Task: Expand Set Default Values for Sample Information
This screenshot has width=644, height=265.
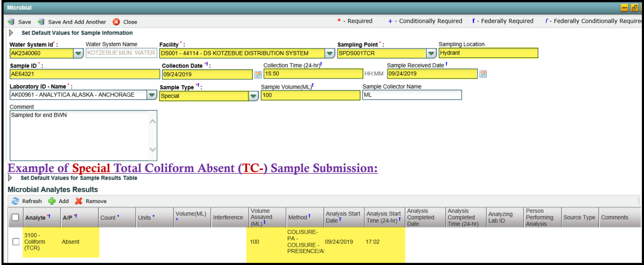Action: (x=11, y=33)
